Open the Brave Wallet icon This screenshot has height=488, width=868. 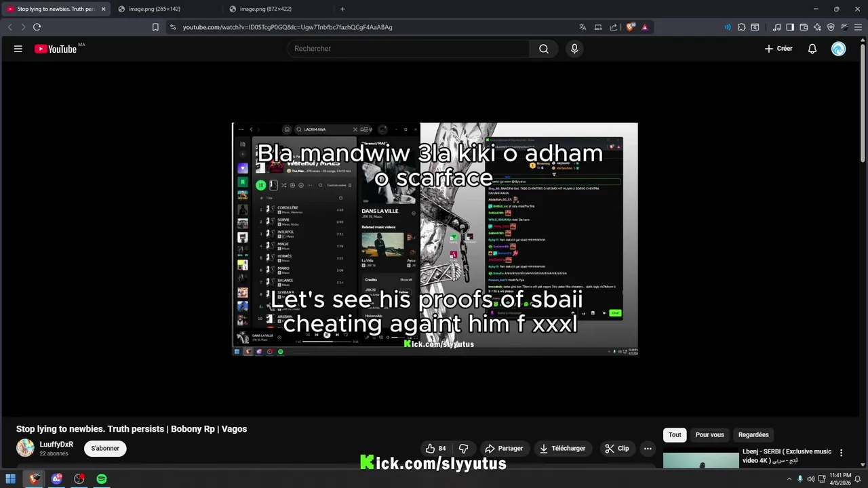804,27
